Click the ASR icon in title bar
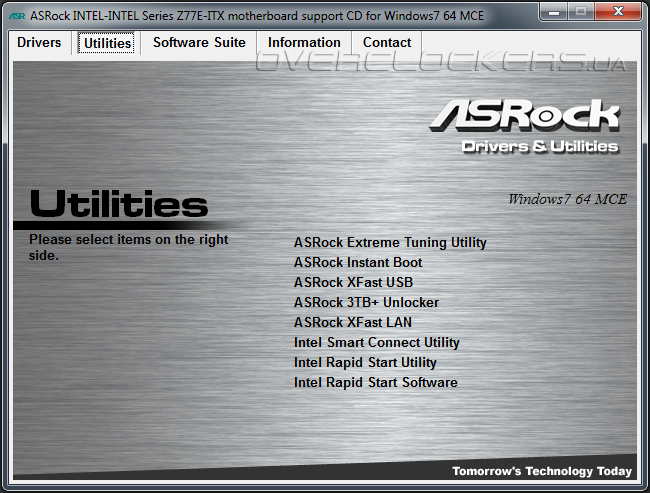The image size is (650, 493). (x=17, y=16)
